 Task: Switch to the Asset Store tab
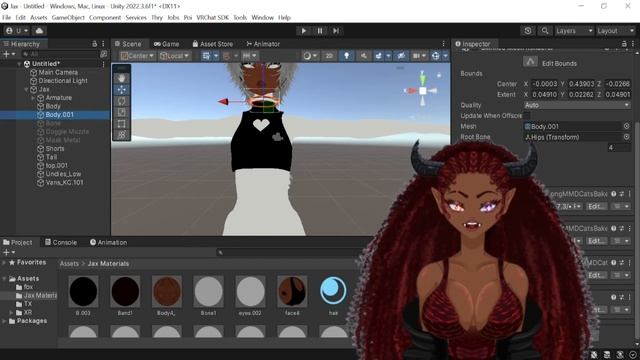(x=212, y=44)
